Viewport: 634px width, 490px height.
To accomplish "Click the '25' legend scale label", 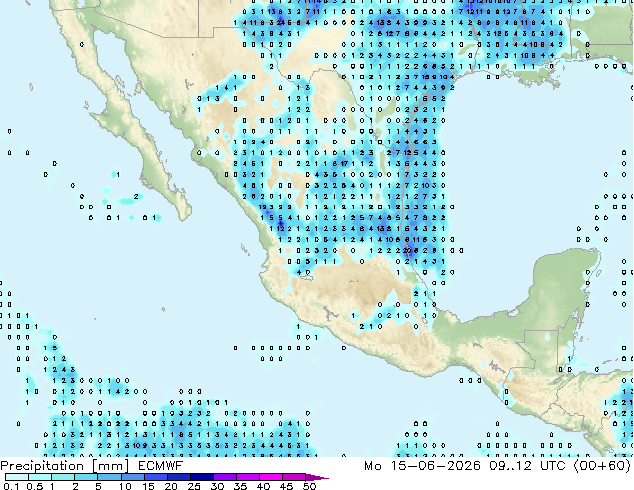I will click(x=194, y=486).
